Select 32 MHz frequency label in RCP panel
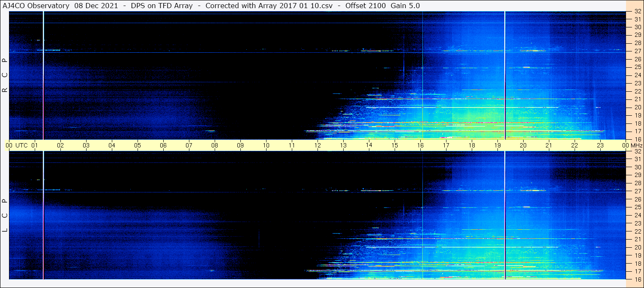644x288 pixels. click(x=637, y=12)
